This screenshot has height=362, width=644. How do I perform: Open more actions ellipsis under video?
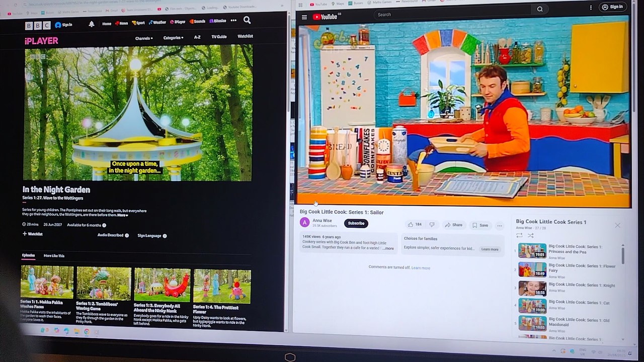click(x=500, y=226)
